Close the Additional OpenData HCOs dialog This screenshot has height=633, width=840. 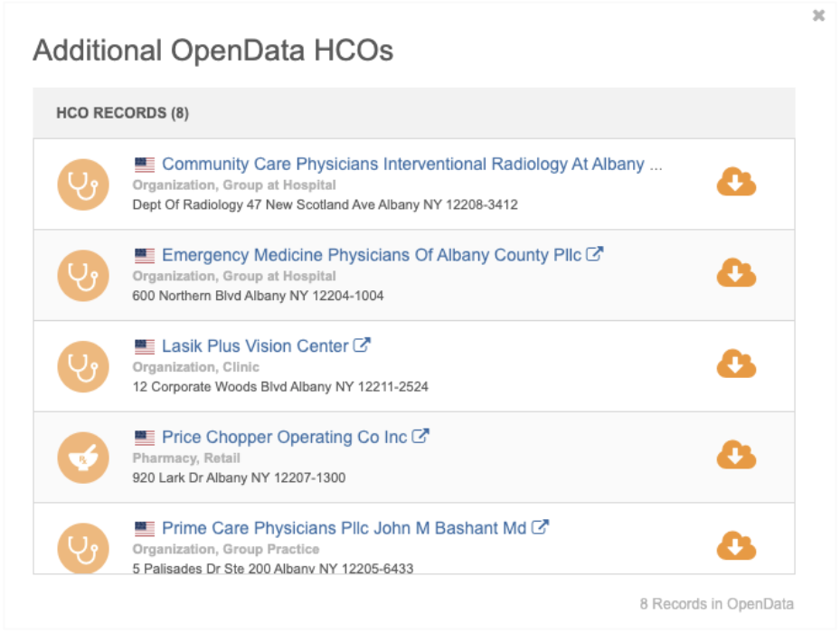point(818,15)
